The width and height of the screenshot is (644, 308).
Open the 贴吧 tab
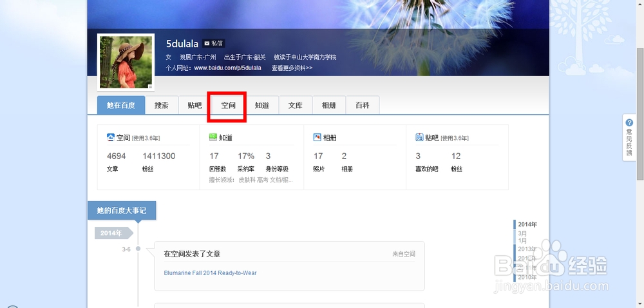(x=195, y=105)
